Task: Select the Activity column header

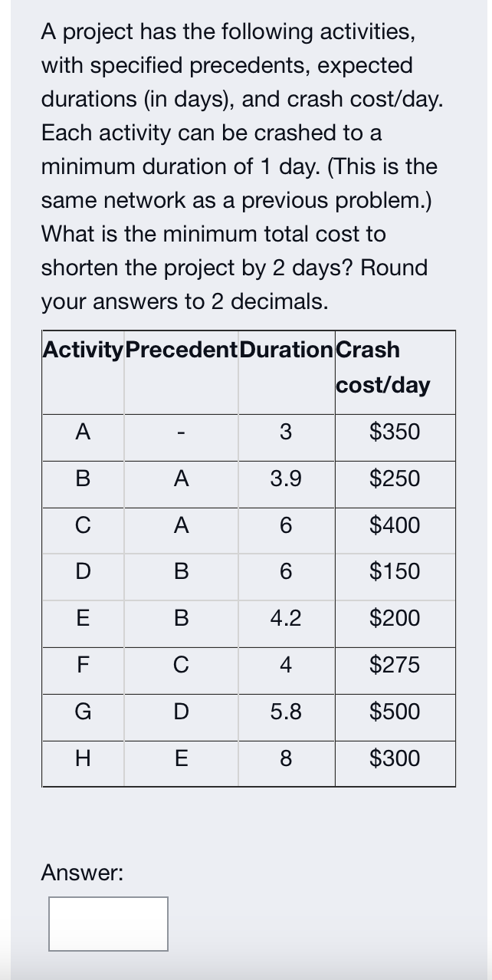Action: pyautogui.click(x=80, y=350)
